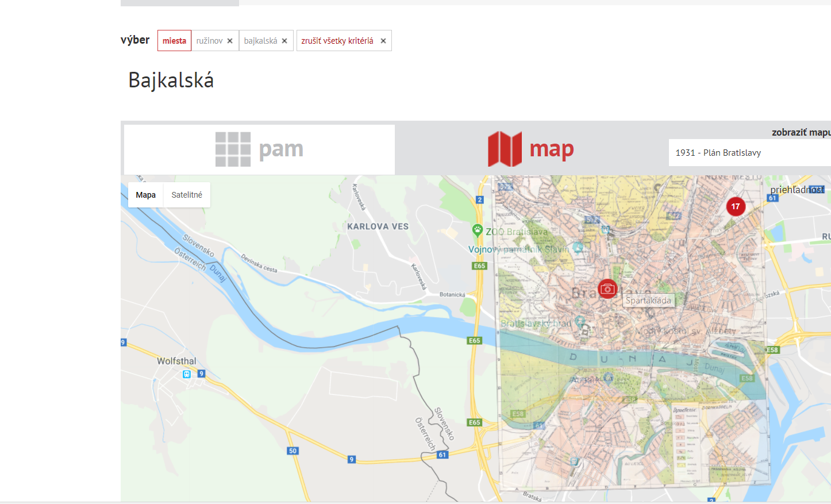Click the red camera photo marker
Viewport: 831px width, 504px height.
coord(607,288)
